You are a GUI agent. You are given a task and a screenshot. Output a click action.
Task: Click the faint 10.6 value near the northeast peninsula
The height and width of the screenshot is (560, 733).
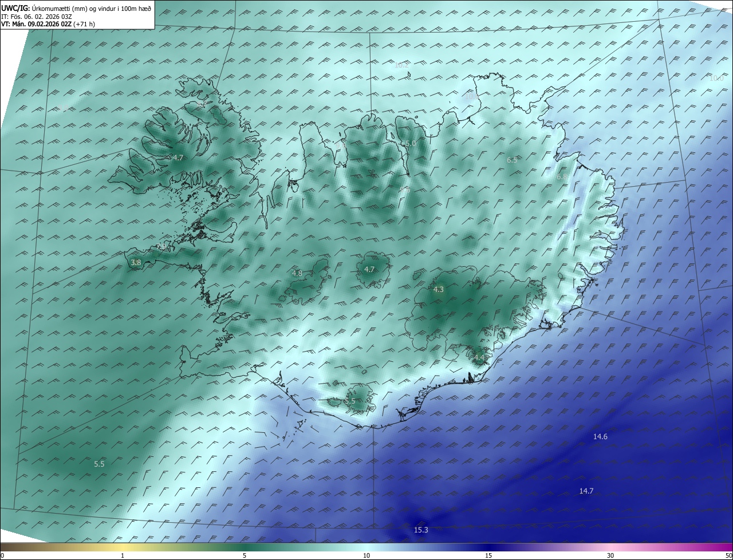(471, 97)
